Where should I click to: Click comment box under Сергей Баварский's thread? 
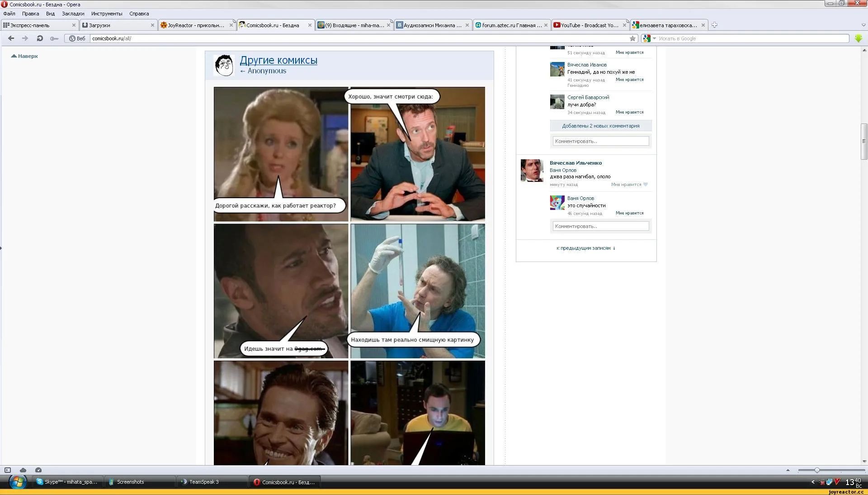tap(600, 141)
